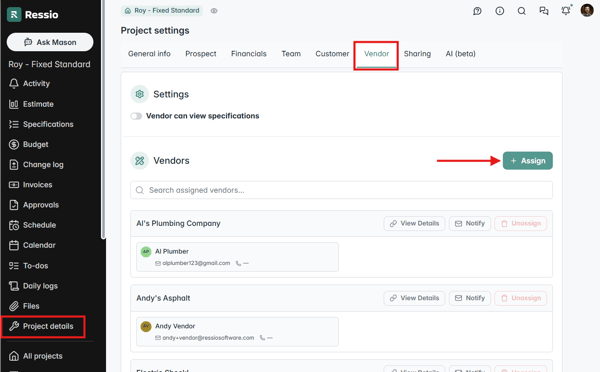Image resolution: width=600 pixels, height=372 pixels.
Task: Click the Al Plumber contact card
Action: point(237,257)
